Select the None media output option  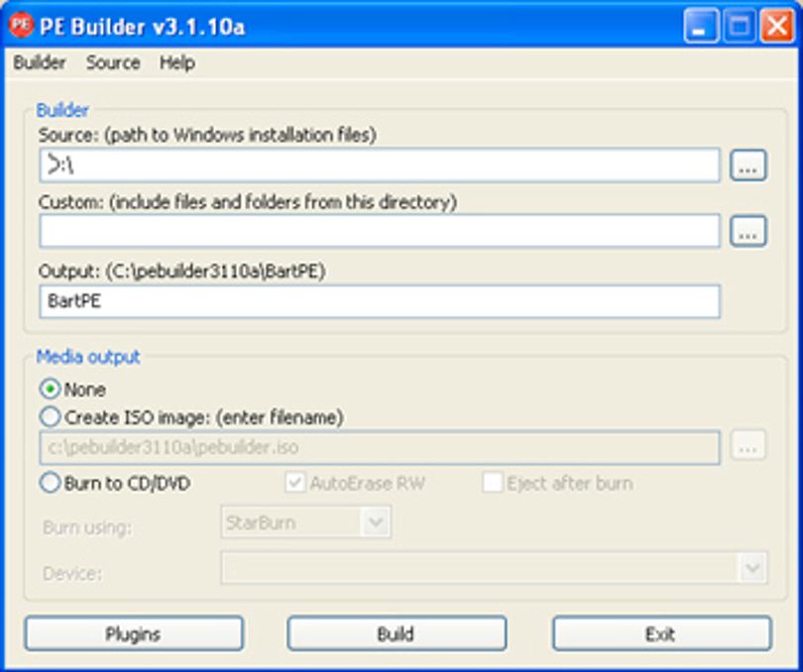pyautogui.click(x=51, y=390)
